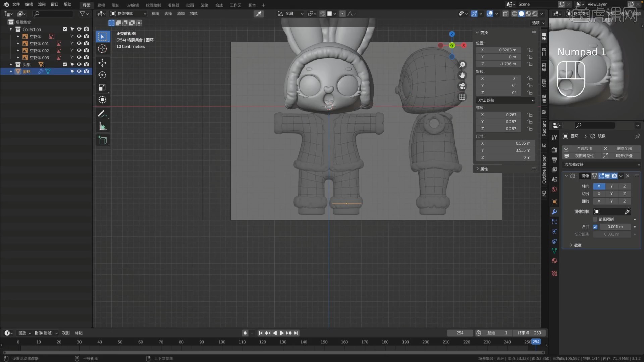Viewport: 644px width, 362px height.
Task: Play the timeline animation
Action: 281,333
